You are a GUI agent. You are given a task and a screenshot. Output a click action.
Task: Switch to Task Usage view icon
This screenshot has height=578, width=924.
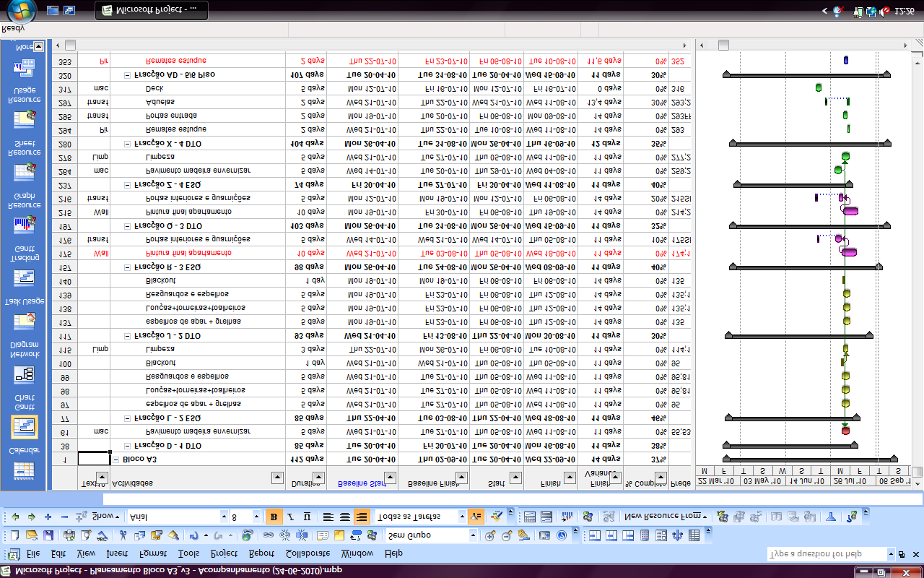click(26, 320)
